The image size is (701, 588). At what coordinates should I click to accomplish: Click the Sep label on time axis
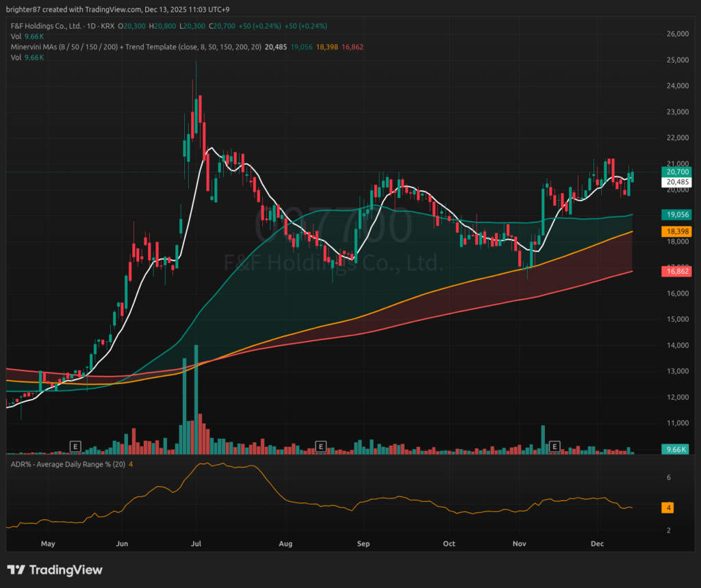(364, 544)
